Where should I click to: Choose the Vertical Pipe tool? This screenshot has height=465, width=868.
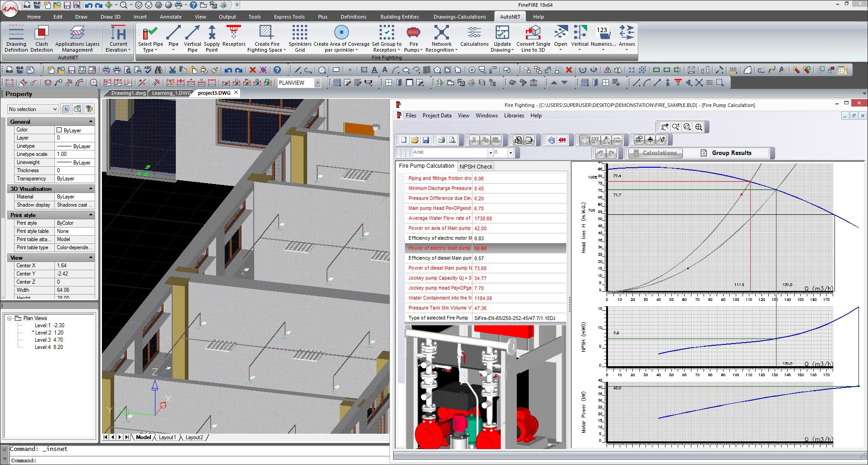(x=193, y=39)
